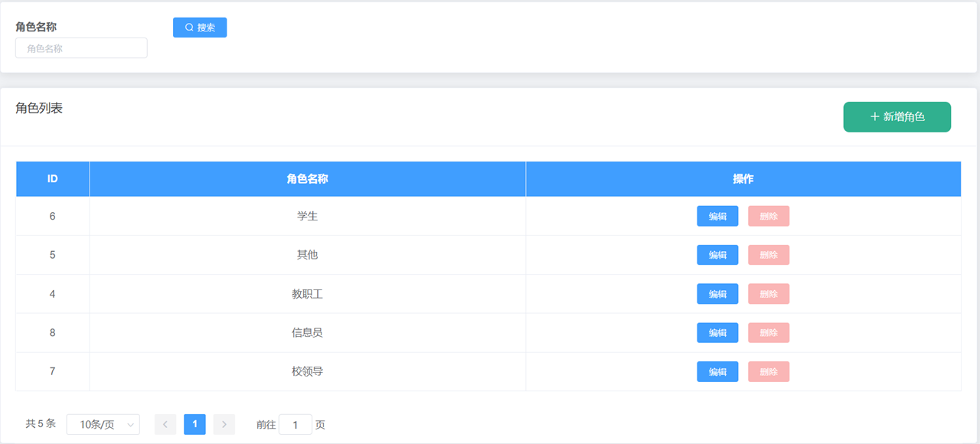Delete the 教职工 role

coord(768,294)
